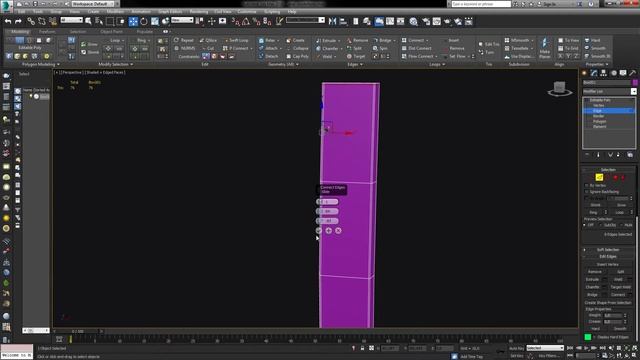Viewport: 640px width, 360px height.
Task: Click the Select and Link tool
Action: [31, 21]
